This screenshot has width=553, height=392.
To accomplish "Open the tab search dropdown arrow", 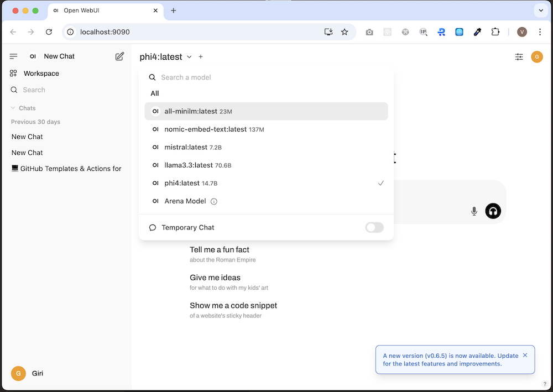I will pyautogui.click(x=541, y=11).
